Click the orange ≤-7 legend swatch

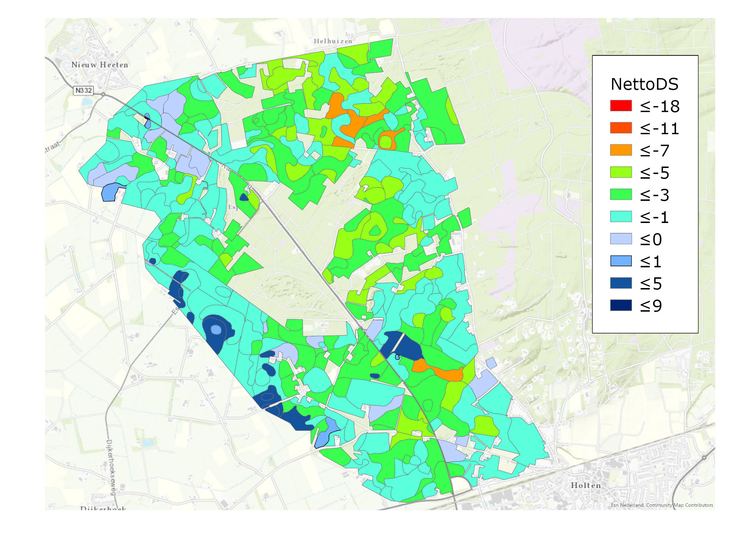(621, 150)
